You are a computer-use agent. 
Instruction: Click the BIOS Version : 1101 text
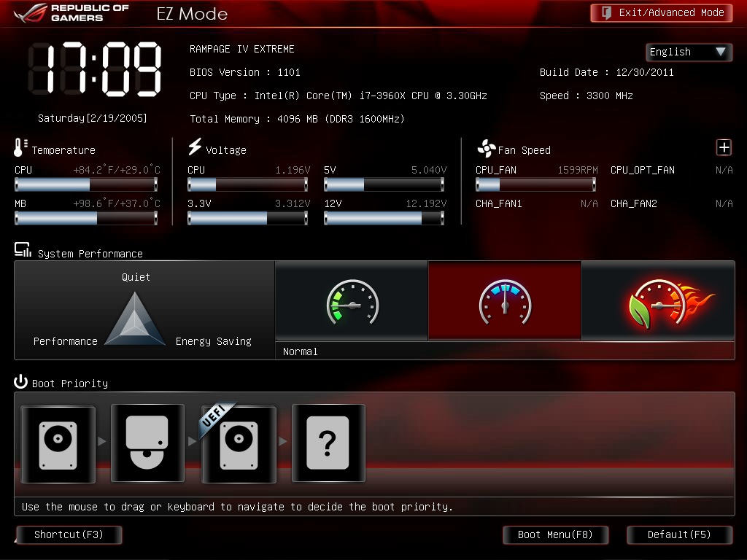(245, 72)
